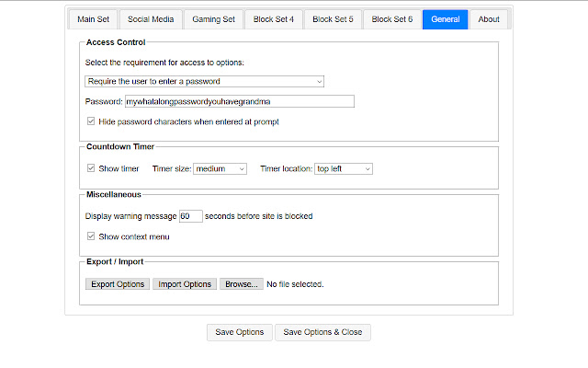Click Browse to choose a file
Screen dimensions: 588x368
pos(241,284)
